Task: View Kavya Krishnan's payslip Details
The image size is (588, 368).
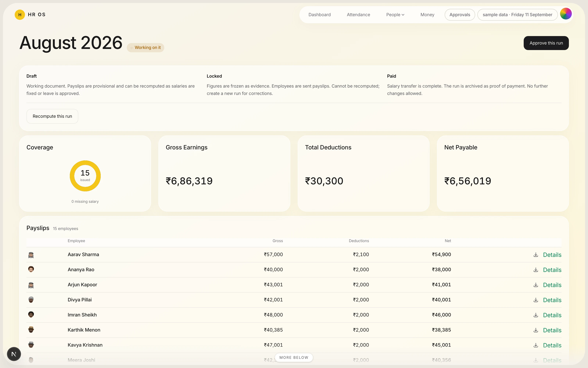Action: coord(552,345)
